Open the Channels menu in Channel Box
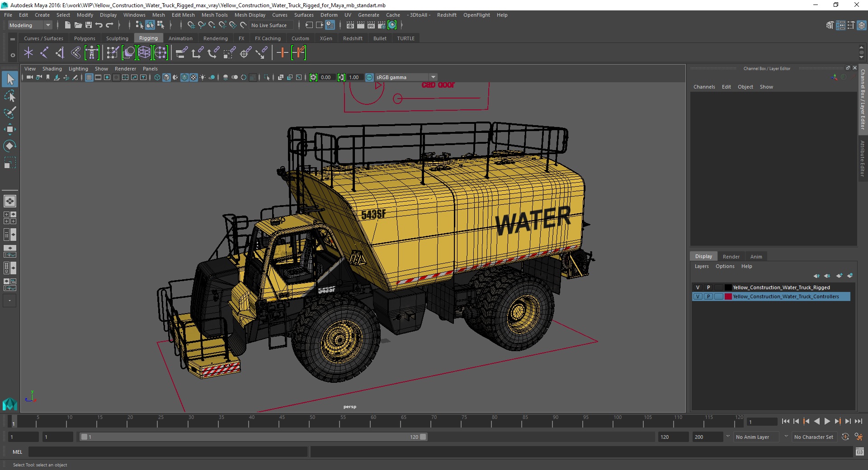This screenshot has width=868, height=470. pyautogui.click(x=704, y=87)
